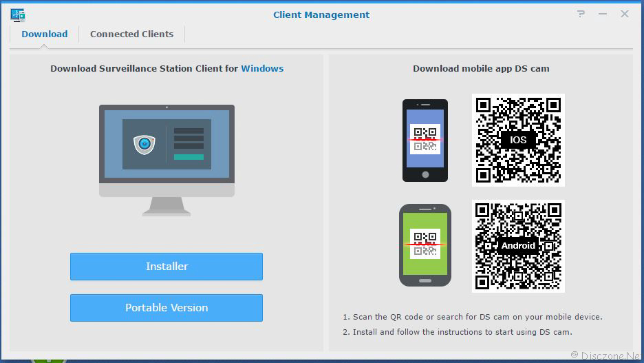This screenshot has height=363, width=644.
Task: Click the 'Install and follow' instruction line
Action: pos(458,332)
